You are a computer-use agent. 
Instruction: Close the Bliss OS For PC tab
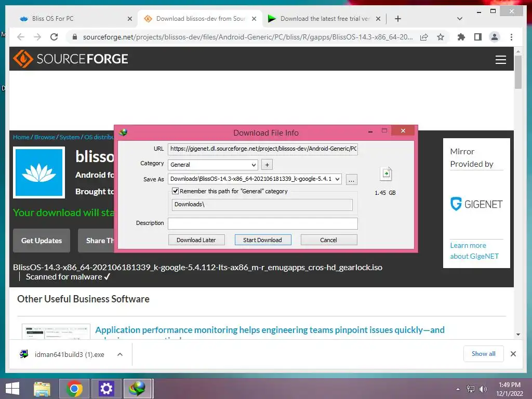pos(129,19)
